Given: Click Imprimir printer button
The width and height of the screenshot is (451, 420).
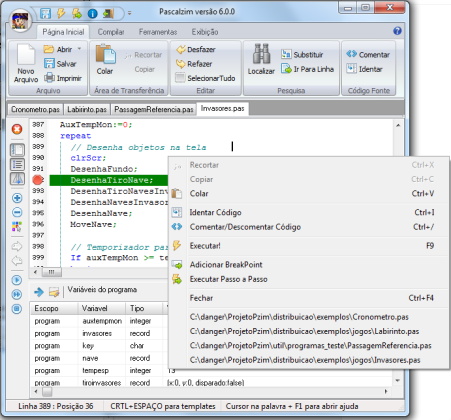Looking at the screenshot, I should point(63,78).
